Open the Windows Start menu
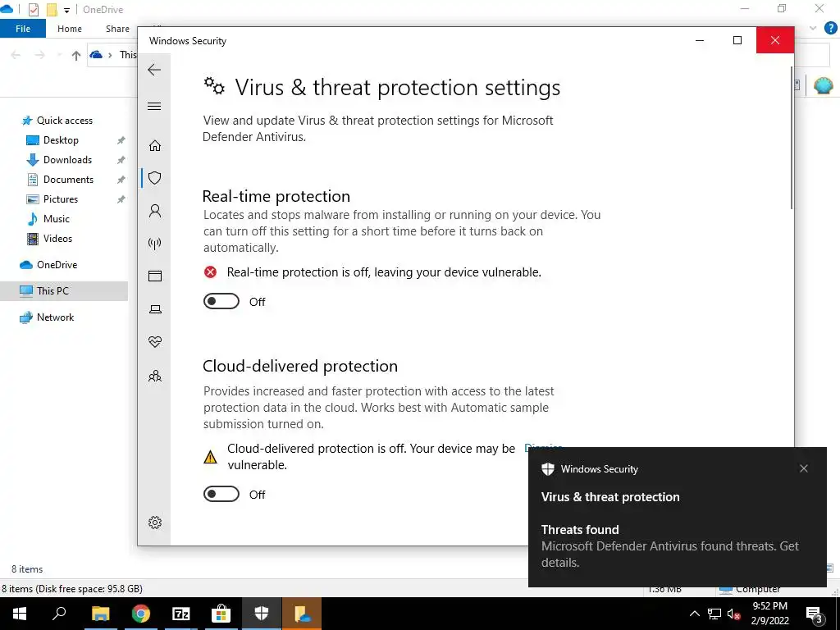The width and height of the screenshot is (840, 630). [20, 614]
